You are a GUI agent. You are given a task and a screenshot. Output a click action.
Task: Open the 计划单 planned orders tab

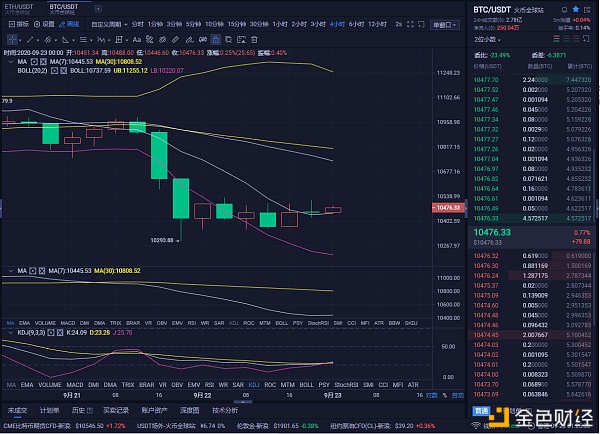coord(49,410)
